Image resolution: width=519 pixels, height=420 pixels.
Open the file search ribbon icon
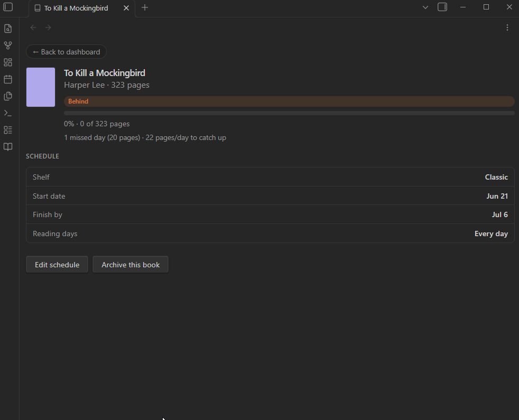point(8,29)
